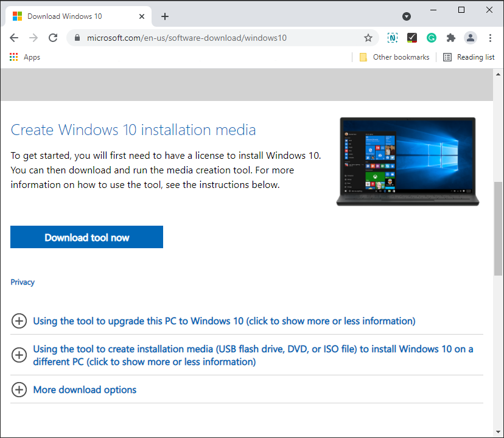The height and width of the screenshot is (438, 504).
Task: Open a new browser tab
Action: (x=164, y=16)
